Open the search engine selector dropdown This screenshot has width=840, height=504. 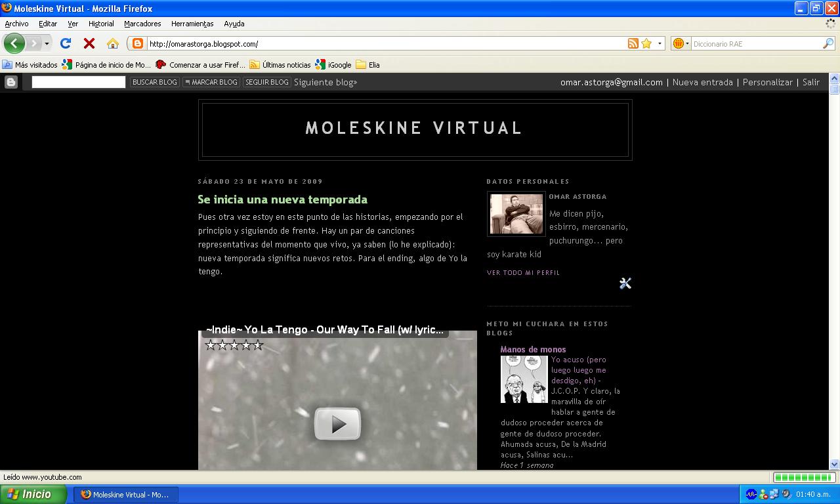(681, 43)
